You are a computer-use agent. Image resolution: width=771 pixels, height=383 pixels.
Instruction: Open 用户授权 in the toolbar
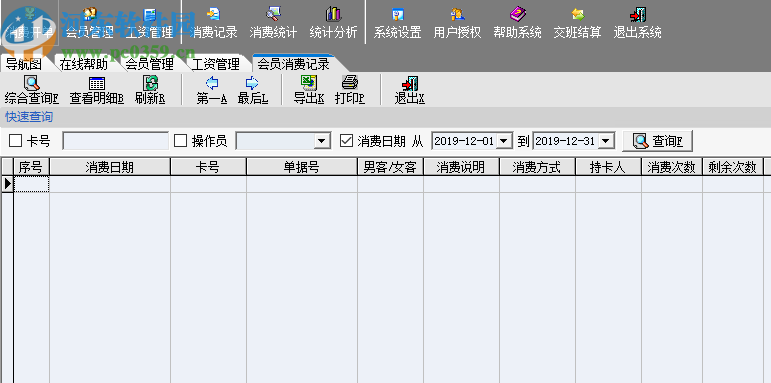pos(457,24)
